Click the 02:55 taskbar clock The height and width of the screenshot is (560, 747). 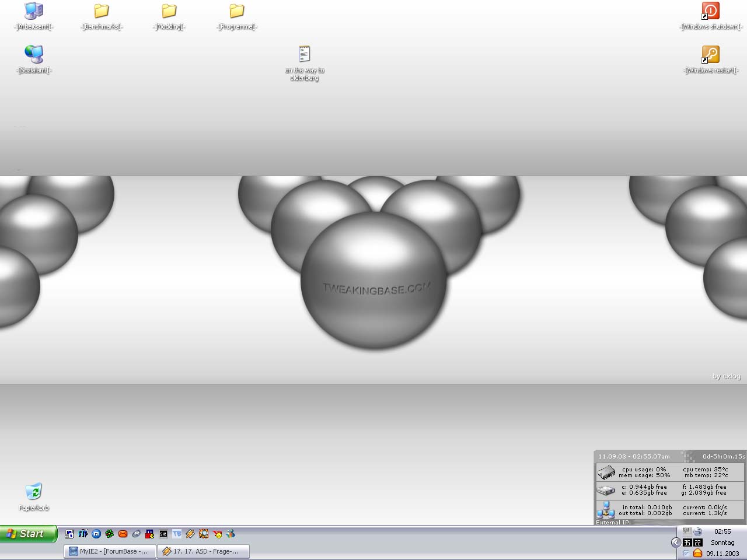pyautogui.click(x=722, y=531)
